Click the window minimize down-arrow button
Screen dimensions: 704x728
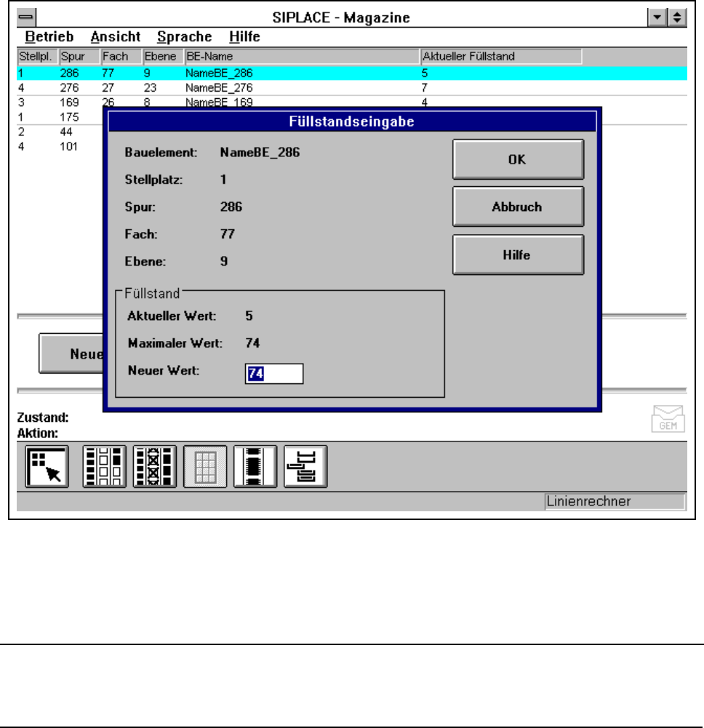(657, 17)
